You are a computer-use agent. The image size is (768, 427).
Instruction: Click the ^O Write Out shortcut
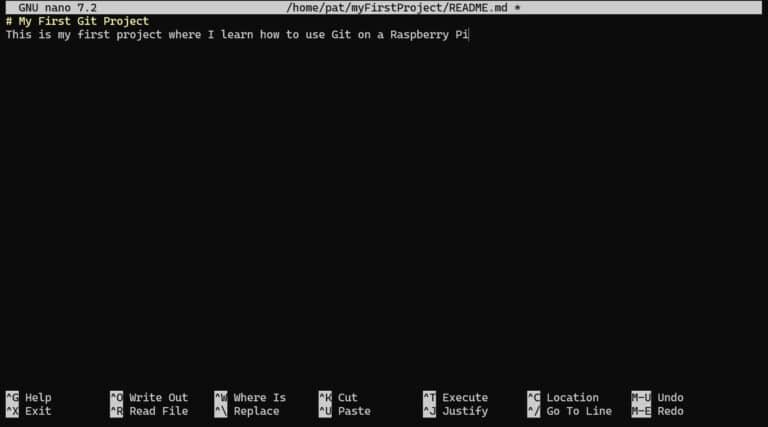149,398
